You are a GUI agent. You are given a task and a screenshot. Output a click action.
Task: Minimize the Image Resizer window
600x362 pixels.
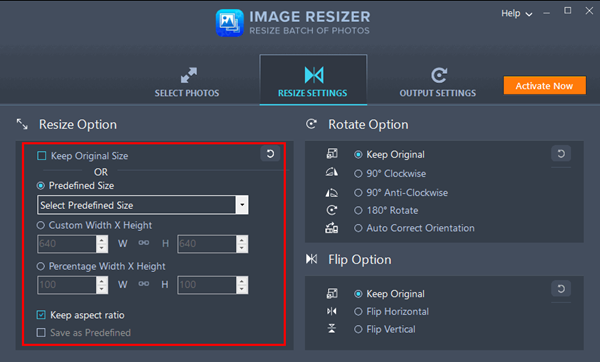click(546, 13)
